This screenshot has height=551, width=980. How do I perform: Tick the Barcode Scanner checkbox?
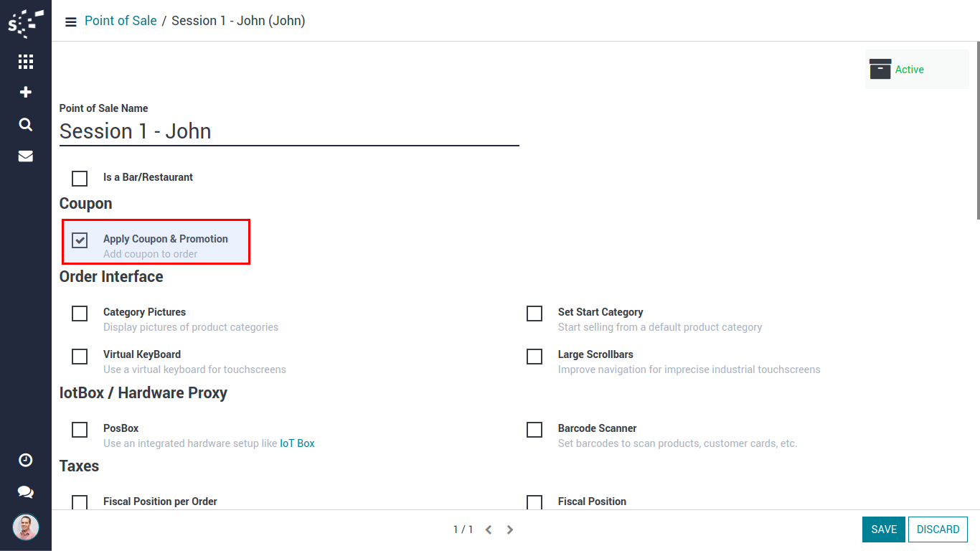click(534, 430)
